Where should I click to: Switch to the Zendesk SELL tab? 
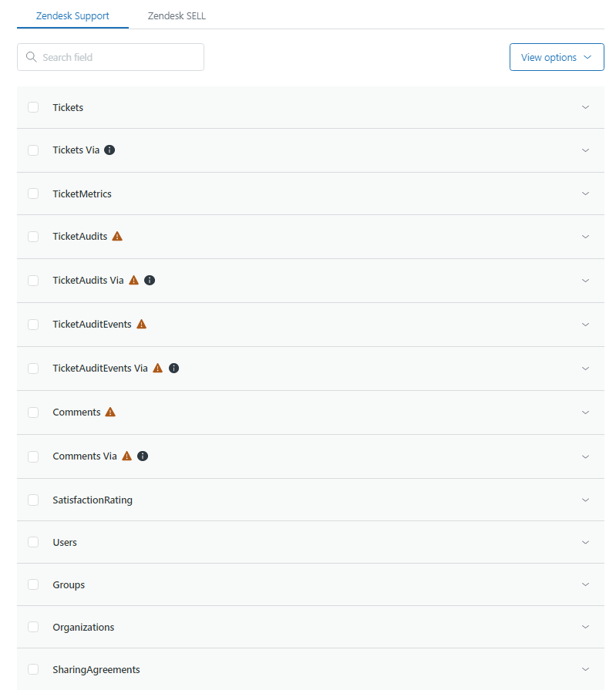coord(177,15)
